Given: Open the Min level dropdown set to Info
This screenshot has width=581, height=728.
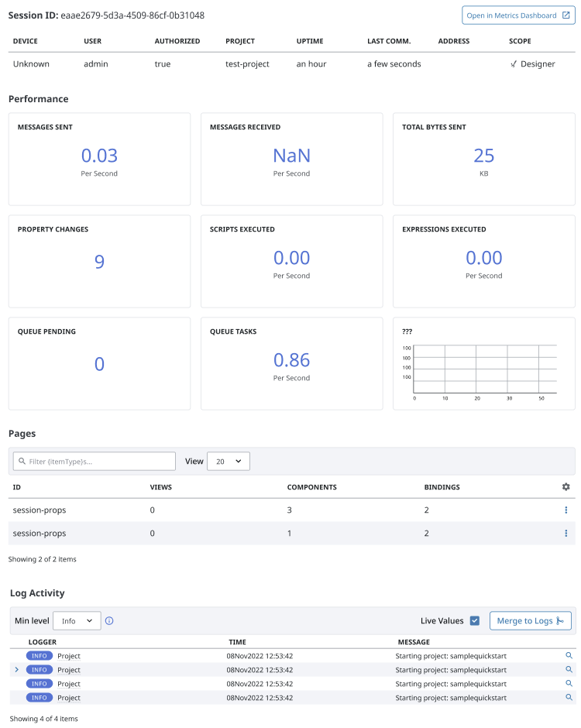Looking at the screenshot, I should 77,621.
